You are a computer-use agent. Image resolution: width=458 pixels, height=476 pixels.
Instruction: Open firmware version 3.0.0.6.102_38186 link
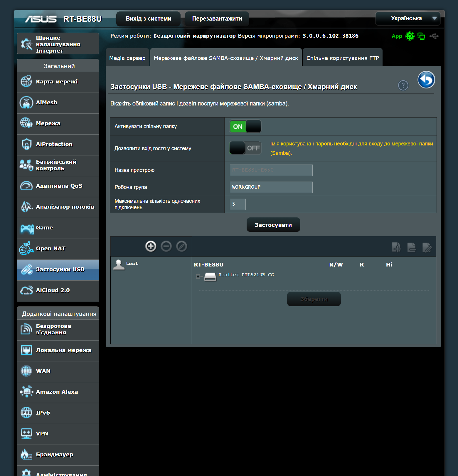[x=331, y=36]
